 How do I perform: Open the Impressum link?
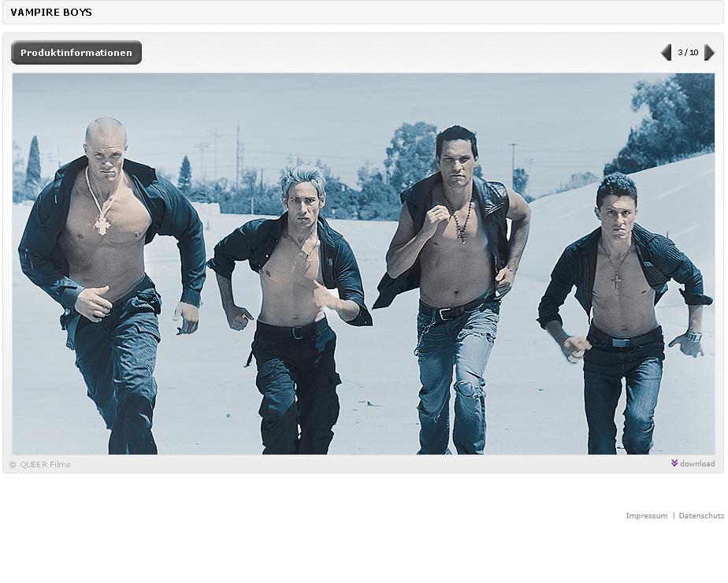tap(646, 516)
